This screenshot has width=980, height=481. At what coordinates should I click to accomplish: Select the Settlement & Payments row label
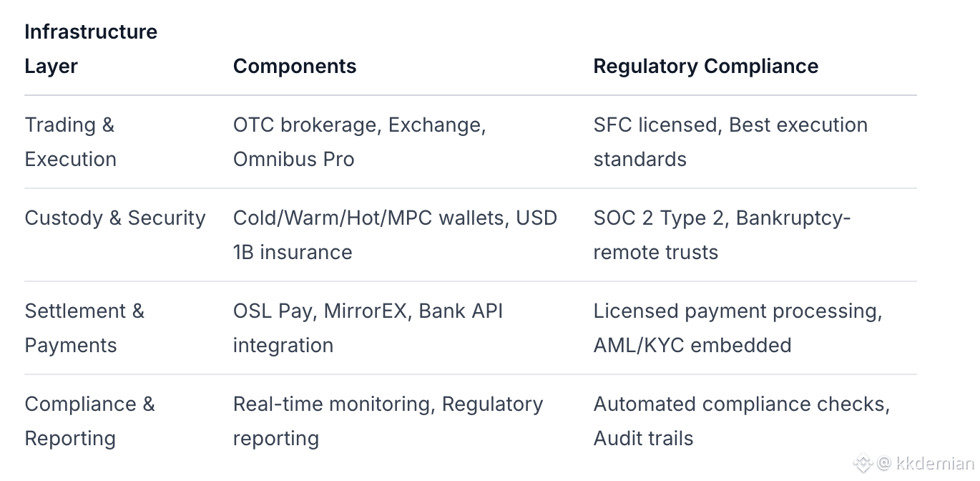84,328
